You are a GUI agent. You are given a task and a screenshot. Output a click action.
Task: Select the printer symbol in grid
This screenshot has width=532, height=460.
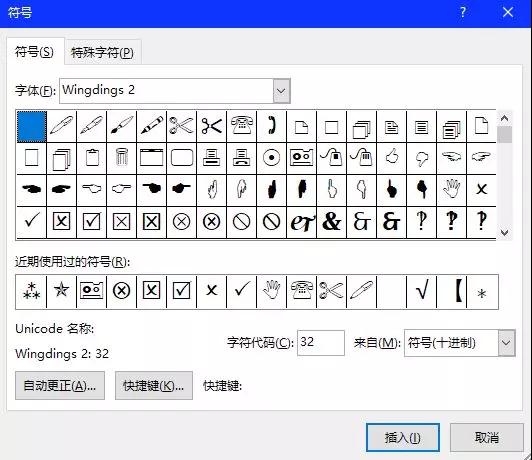[x=211, y=157]
